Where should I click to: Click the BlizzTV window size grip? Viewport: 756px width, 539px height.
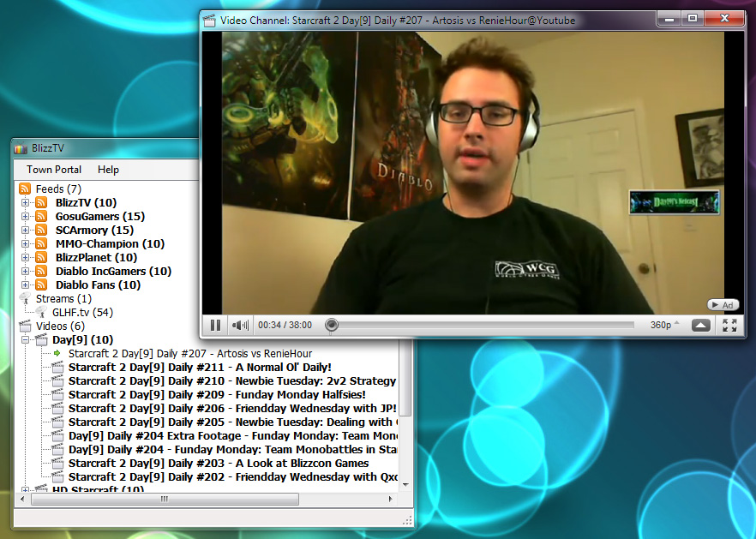[x=407, y=519]
